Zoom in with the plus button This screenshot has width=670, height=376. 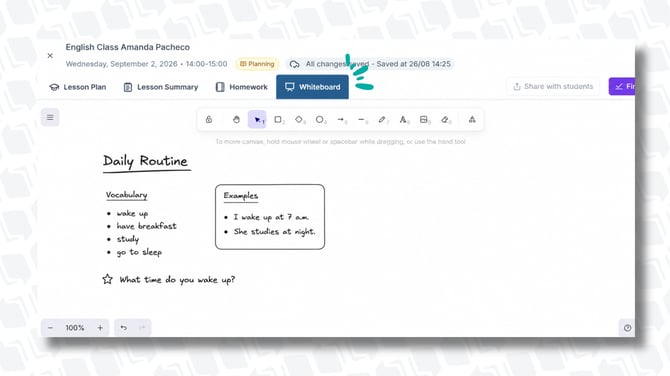point(100,328)
